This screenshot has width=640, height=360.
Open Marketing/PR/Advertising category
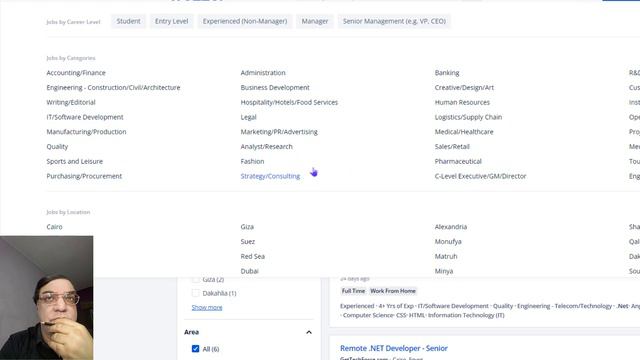279,132
